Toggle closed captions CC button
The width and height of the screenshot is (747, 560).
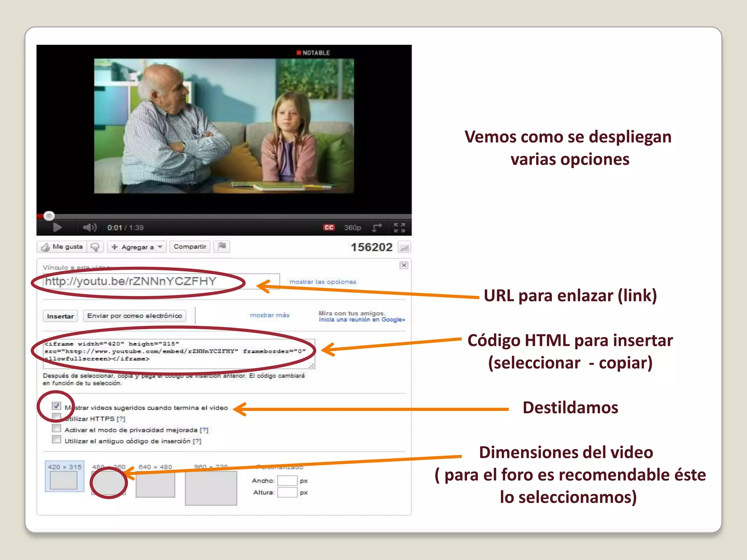tap(329, 227)
